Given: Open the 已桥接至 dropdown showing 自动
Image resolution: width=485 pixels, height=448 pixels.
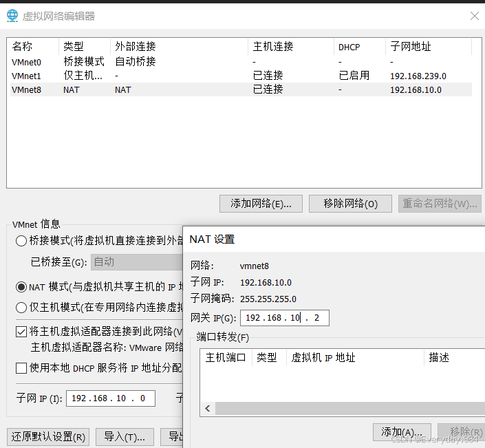Looking at the screenshot, I should pos(137,262).
